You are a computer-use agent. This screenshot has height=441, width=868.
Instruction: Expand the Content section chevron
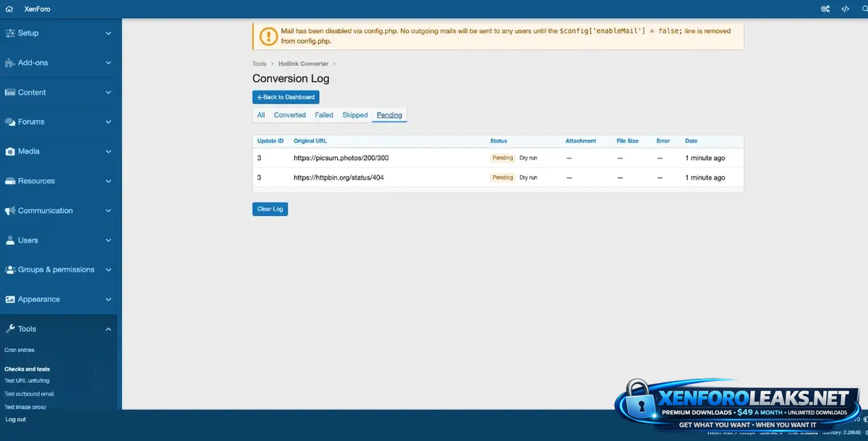109,93
